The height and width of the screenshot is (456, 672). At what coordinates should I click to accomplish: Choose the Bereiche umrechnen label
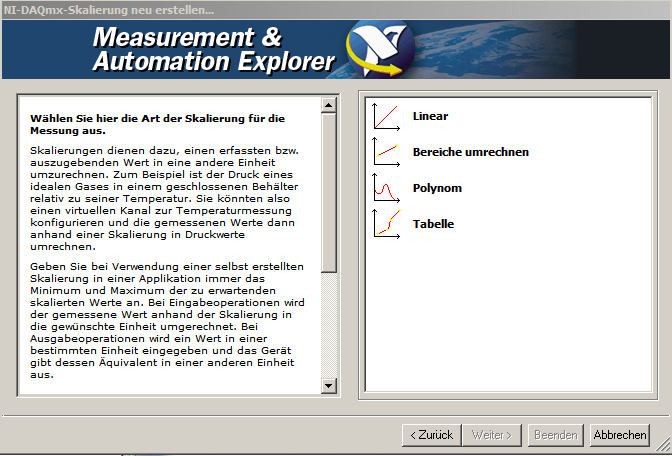click(x=471, y=152)
